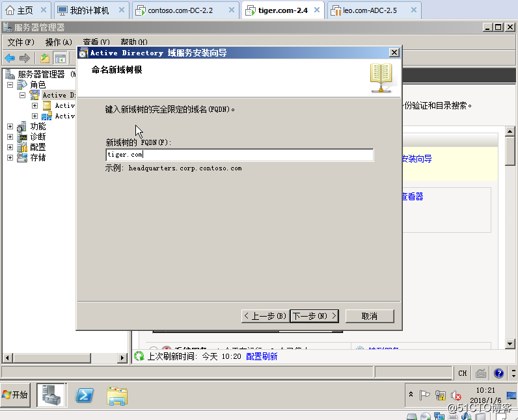
Task: Click the 取消 button in wizard
Action: click(x=370, y=316)
